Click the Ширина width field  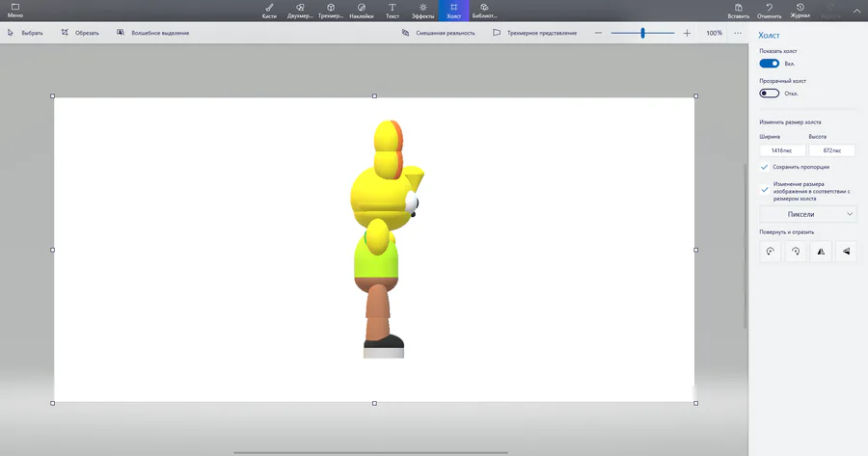pyautogui.click(x=781, y=150)
